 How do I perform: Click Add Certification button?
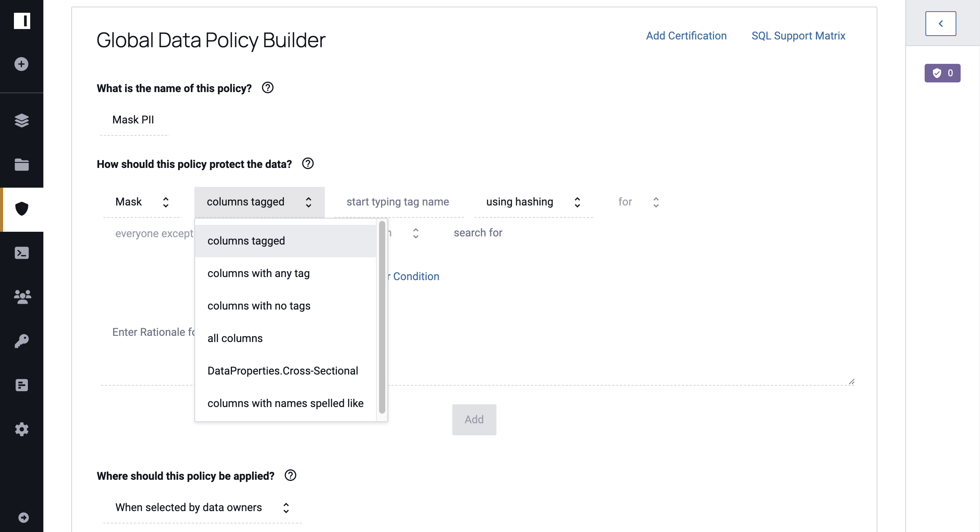click(x=687, y=35)
